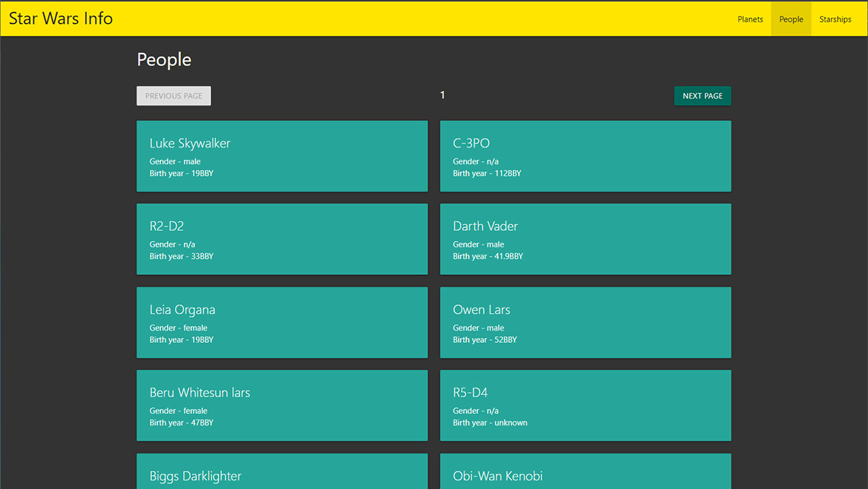Click 'Gender - male' under Luke Skywalker
The image size is (868, 489).
175,162
